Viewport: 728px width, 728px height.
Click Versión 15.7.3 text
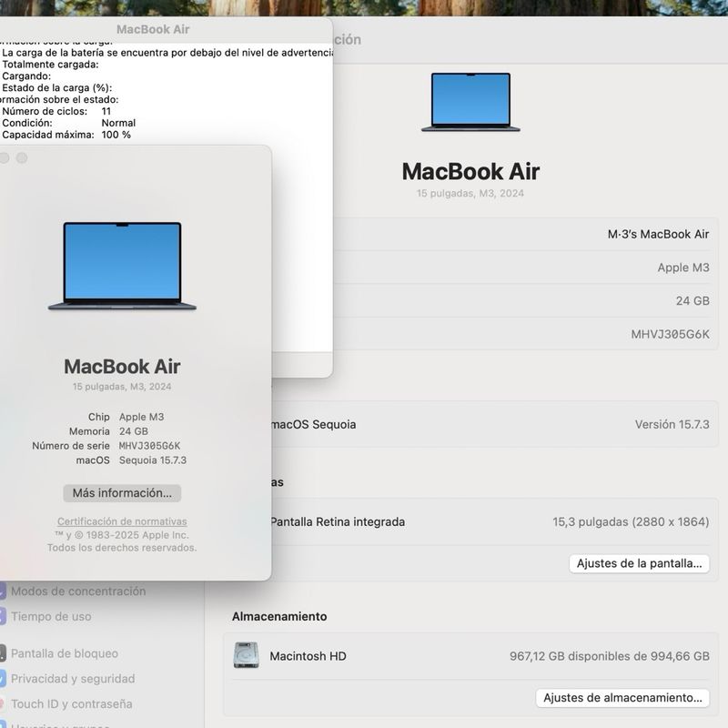click(x=672, y=424)
